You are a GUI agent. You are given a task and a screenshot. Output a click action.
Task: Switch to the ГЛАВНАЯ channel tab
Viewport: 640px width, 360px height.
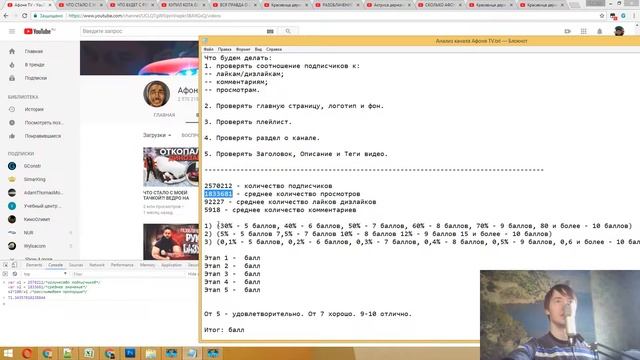[164, 115]
